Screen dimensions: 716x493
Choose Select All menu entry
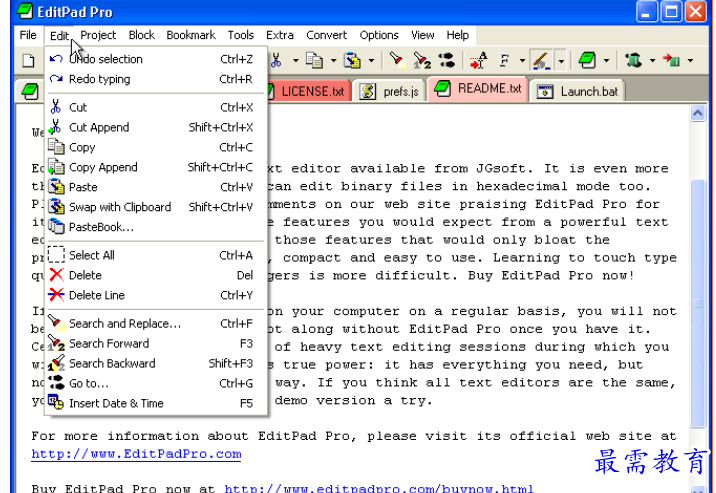point(156,256)
